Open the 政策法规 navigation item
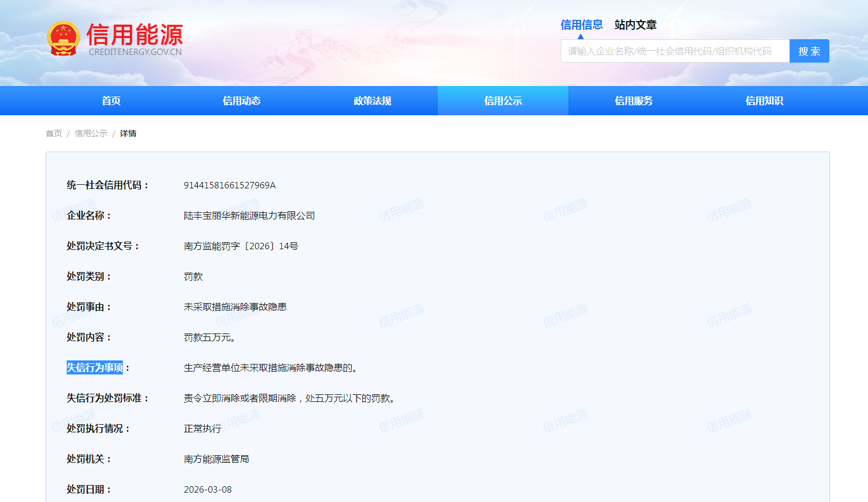The height and width of the screenshot is (502, 868). click(372, 101)
